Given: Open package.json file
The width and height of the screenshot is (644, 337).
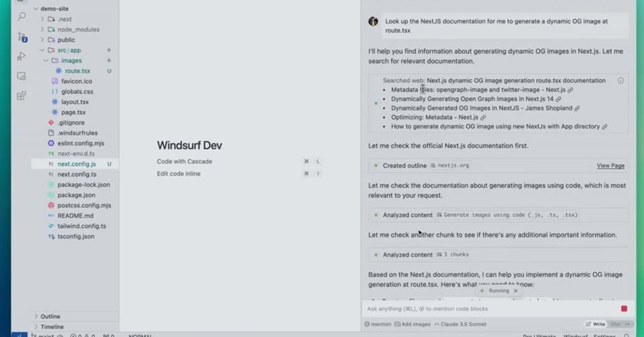Looking at the screenshot, I should pyautogui.click(x=76, y=195).
